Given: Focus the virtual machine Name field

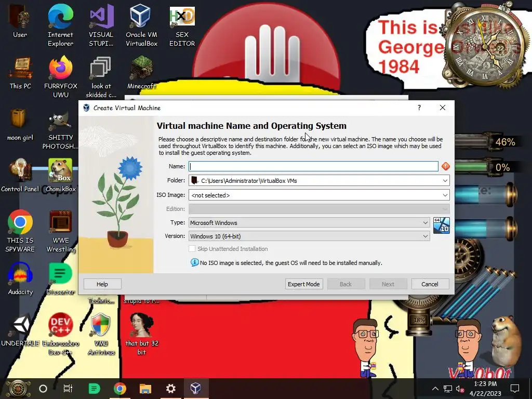Looking at the screenshot, I should tap(313, 166).
